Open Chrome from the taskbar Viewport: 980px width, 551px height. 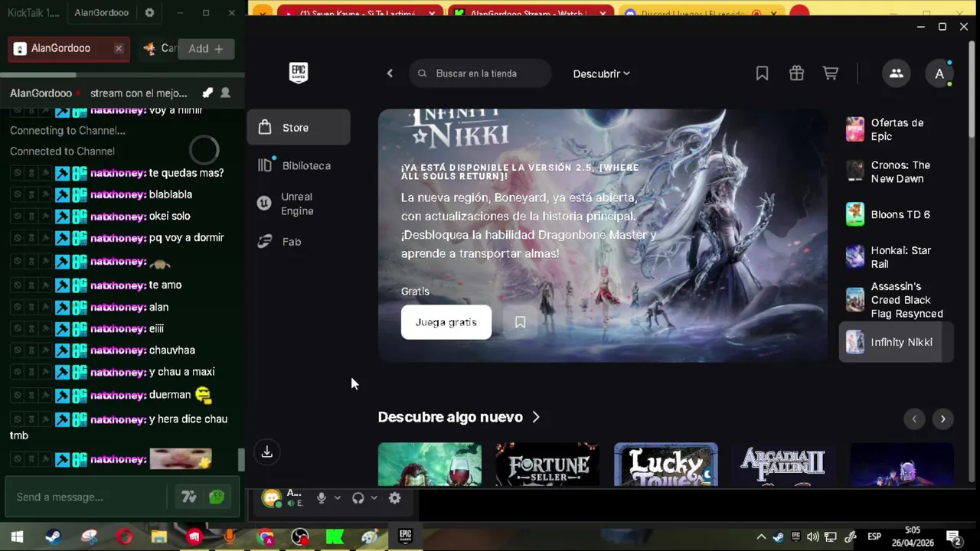pyautogui.click(x=265, y=537)
